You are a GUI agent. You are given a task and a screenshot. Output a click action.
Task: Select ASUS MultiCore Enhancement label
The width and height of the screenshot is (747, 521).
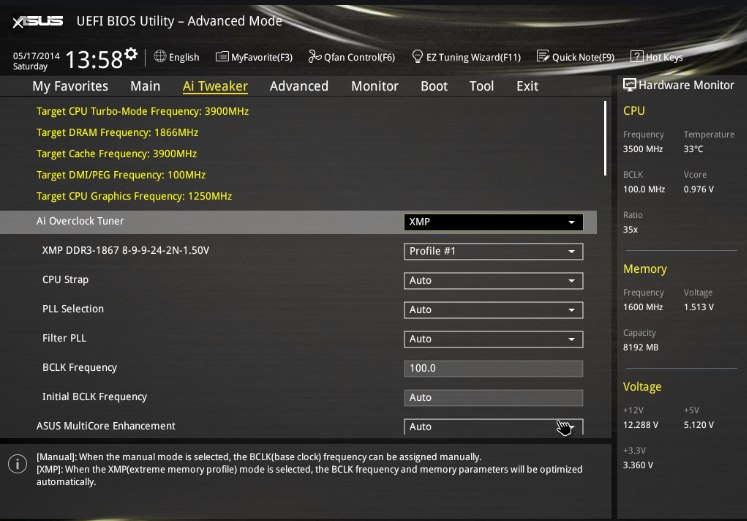tap(106, 426)
